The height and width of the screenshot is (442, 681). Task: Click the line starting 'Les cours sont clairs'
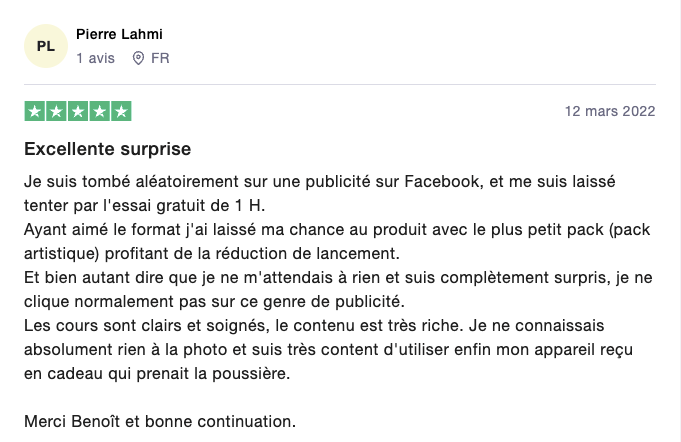tap(314, 326)
